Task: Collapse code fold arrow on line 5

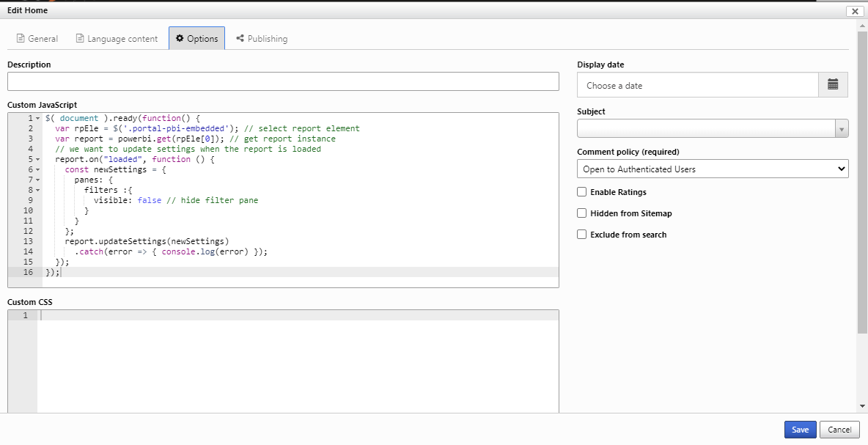Action: [x=37, y=159]
